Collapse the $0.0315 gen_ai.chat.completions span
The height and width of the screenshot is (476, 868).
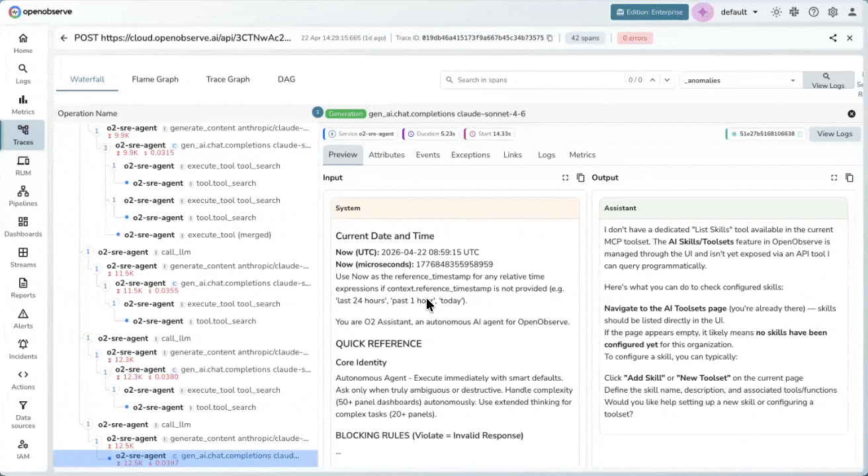(x=105, y=148)
